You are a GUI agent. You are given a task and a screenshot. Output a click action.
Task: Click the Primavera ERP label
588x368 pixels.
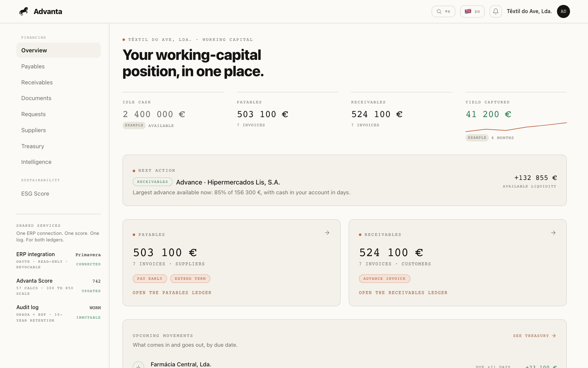(x=88, y=255)
